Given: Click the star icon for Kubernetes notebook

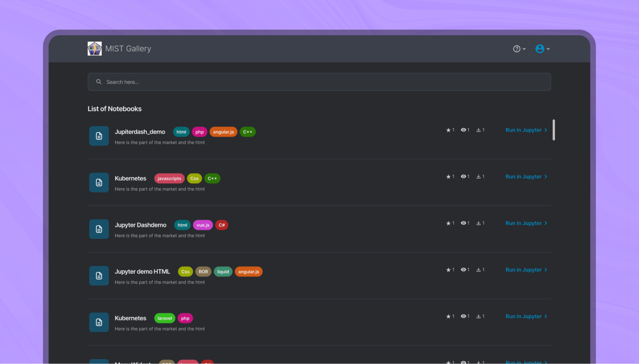Looking at the screenshot, I should 448,177.
